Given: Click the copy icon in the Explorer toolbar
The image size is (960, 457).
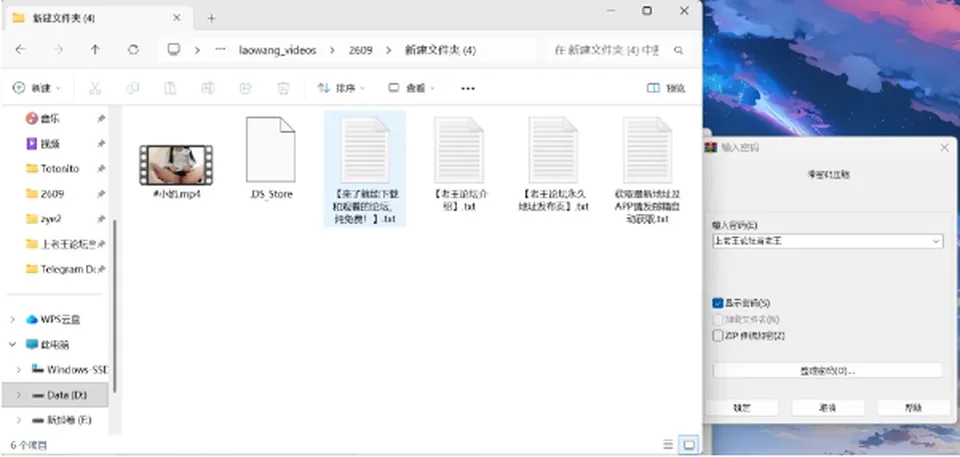Looking at the screenshot, I should [x=132, y=88].
